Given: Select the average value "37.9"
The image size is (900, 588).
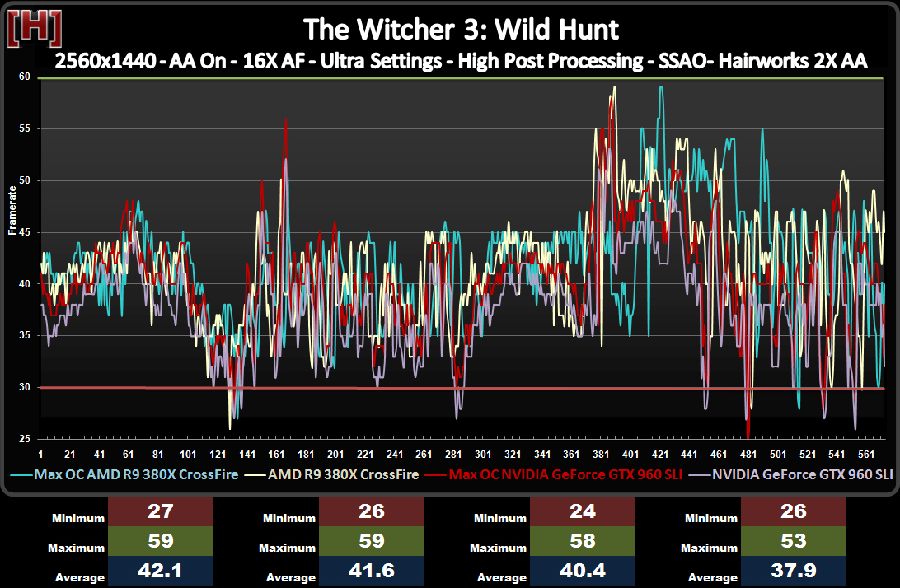Looking at the screenshot, I should 793,571.
